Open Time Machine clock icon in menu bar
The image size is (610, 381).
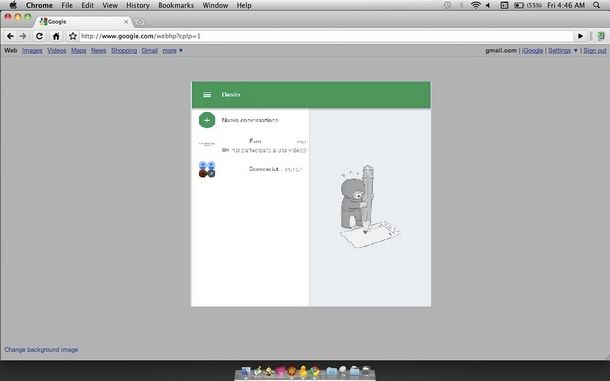pos(448,5)
